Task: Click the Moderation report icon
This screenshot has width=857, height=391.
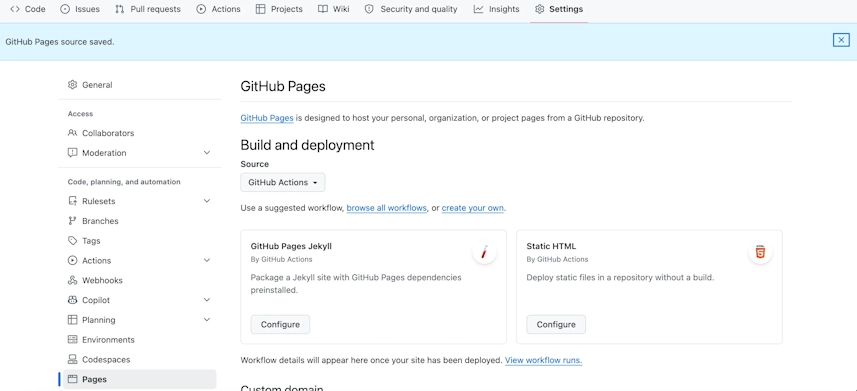Action: [72, 153]
